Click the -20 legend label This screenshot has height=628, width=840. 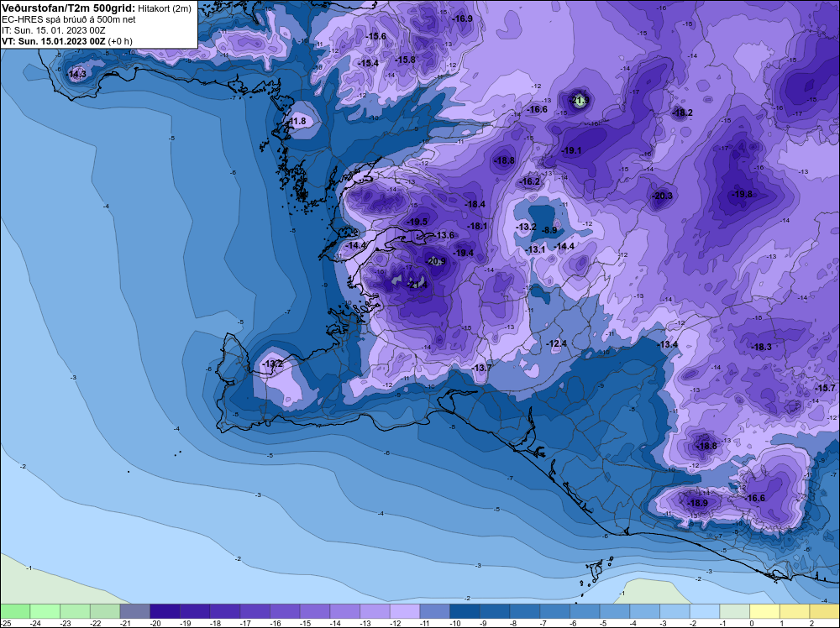click(x=156, y=623)
